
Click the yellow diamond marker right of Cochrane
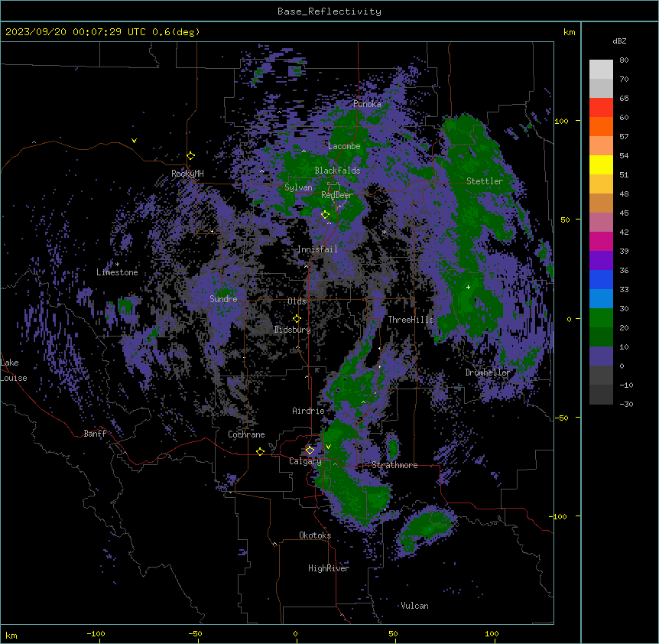(260, 451)
